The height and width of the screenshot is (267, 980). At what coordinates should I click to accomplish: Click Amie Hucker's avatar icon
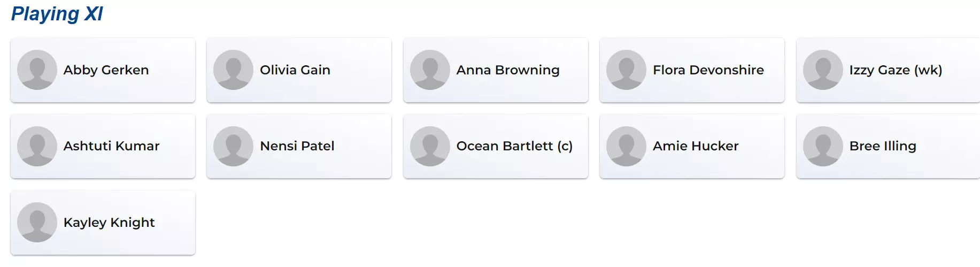[x=626, y=146]
